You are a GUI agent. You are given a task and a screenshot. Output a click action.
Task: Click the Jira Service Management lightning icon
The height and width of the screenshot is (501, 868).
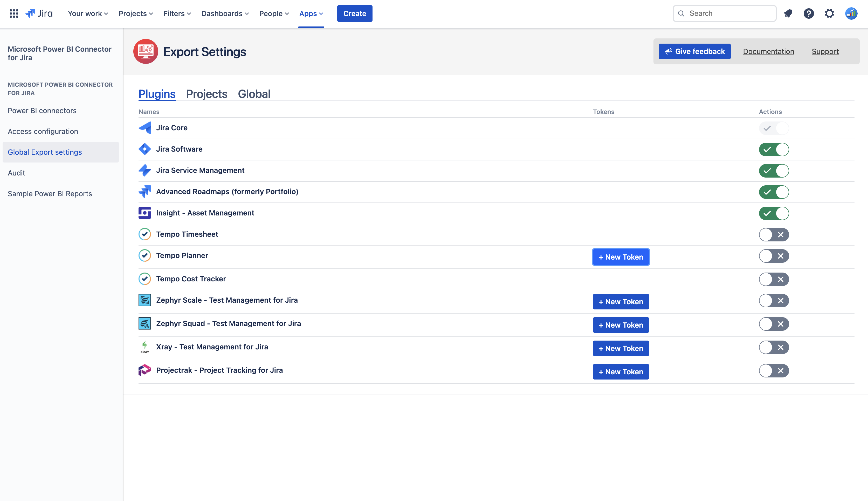click(x=145, y=170)
